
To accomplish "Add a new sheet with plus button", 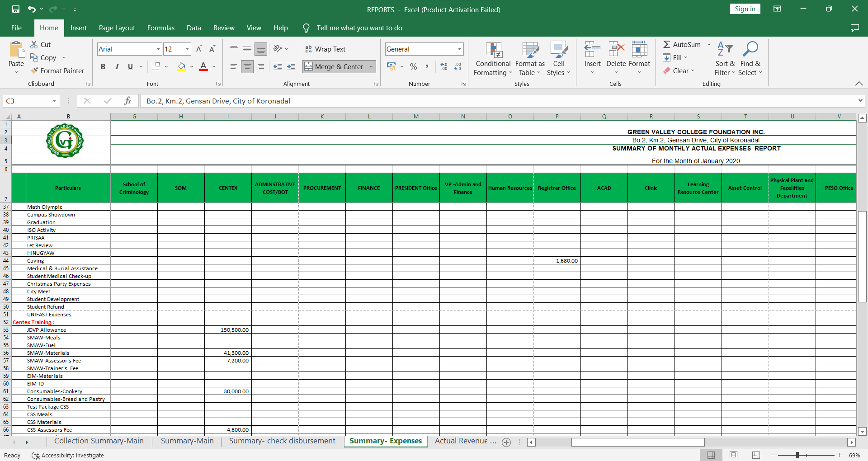I will [506, 442].
